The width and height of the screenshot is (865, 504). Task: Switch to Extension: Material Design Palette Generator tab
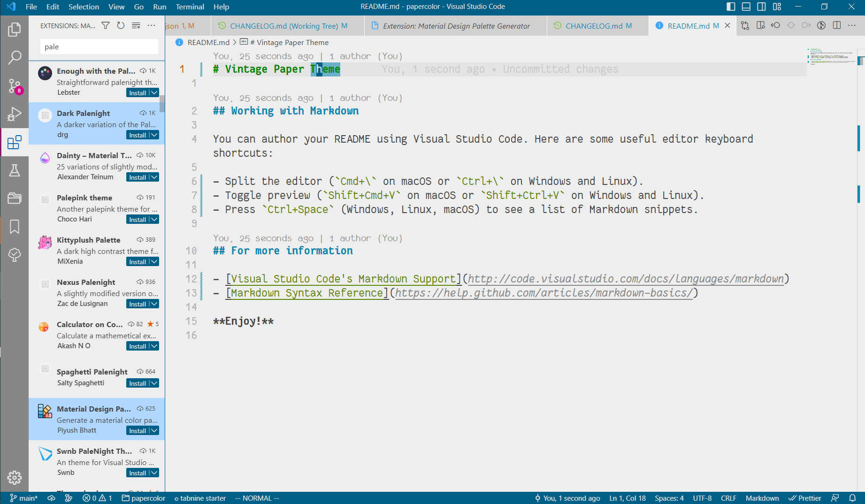(456, 26)
